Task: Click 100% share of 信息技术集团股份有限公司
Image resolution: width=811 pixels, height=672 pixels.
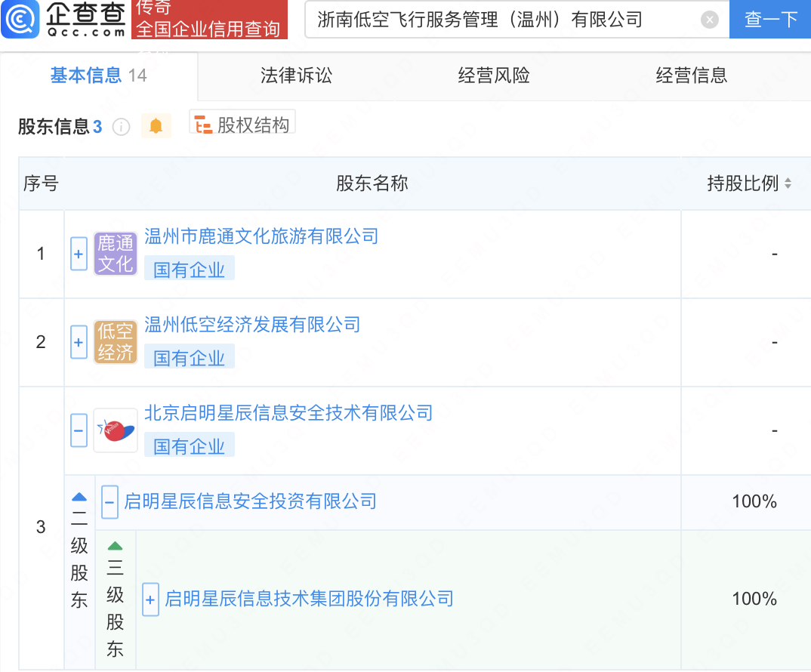Action: tap(754, 599)
